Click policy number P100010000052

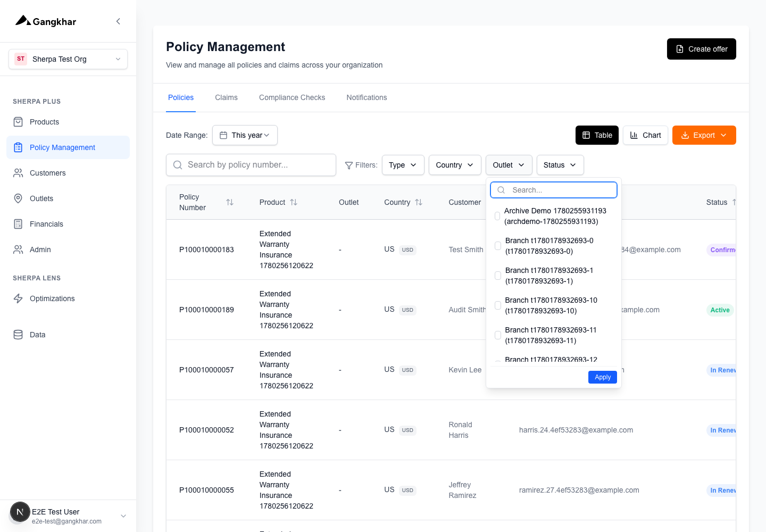tap(206, 430)
